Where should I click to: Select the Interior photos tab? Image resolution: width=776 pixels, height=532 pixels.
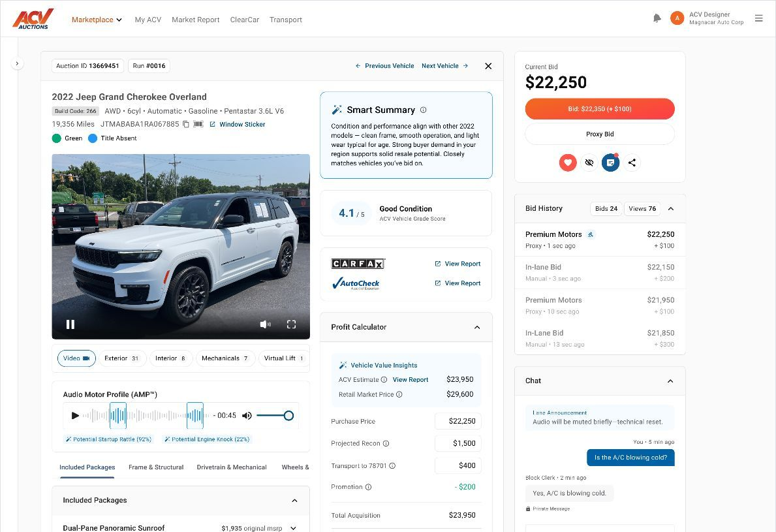pos(171,358)
